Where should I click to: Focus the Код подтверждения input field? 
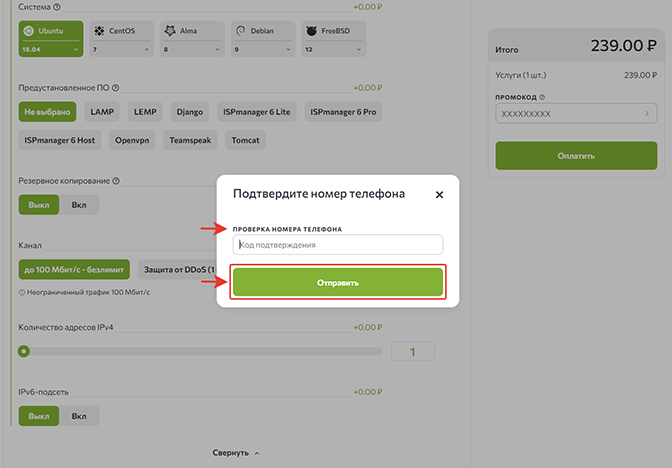[337, 245]
